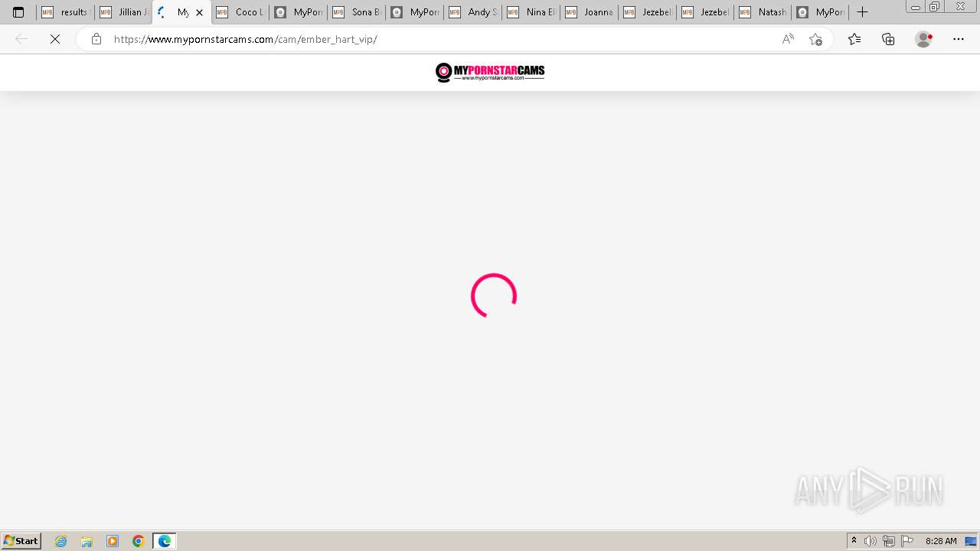
Task: Select the Microsoft Edge taskbar button
Action: coord(165,541)
